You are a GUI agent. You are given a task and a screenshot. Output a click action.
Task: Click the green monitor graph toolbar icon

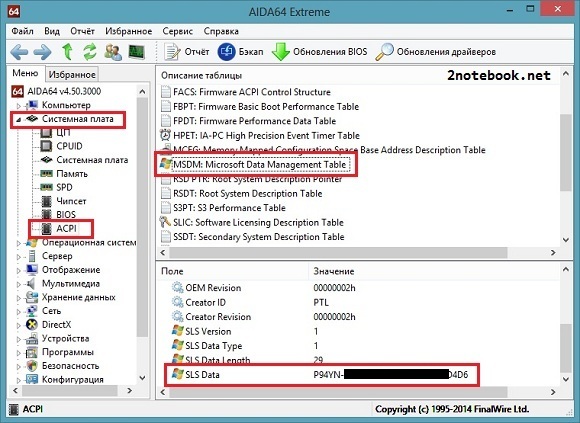pos(136,52)
